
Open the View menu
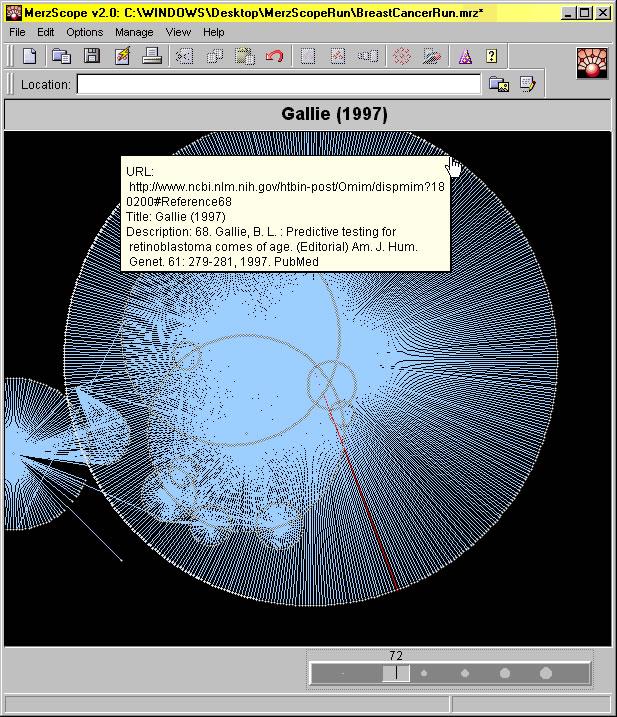click(x=178, y=32)
